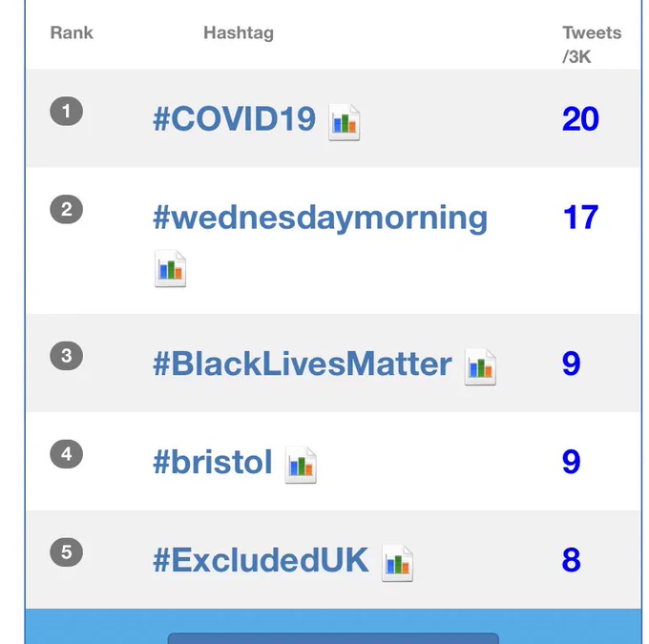Click the dark blue button at bottom
This screenshot has height=644, width=649.
pos(333,637)
